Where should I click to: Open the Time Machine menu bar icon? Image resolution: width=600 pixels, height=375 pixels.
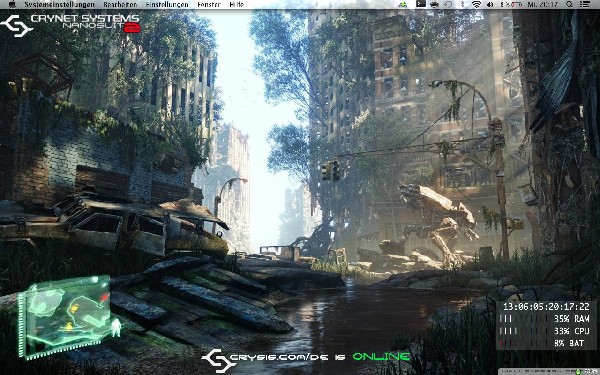pos(448,5)
